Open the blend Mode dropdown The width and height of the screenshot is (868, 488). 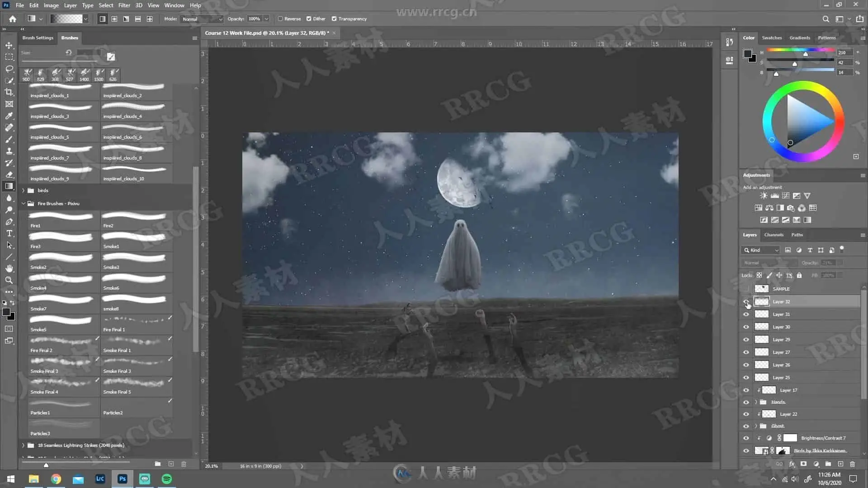(202, 19)
